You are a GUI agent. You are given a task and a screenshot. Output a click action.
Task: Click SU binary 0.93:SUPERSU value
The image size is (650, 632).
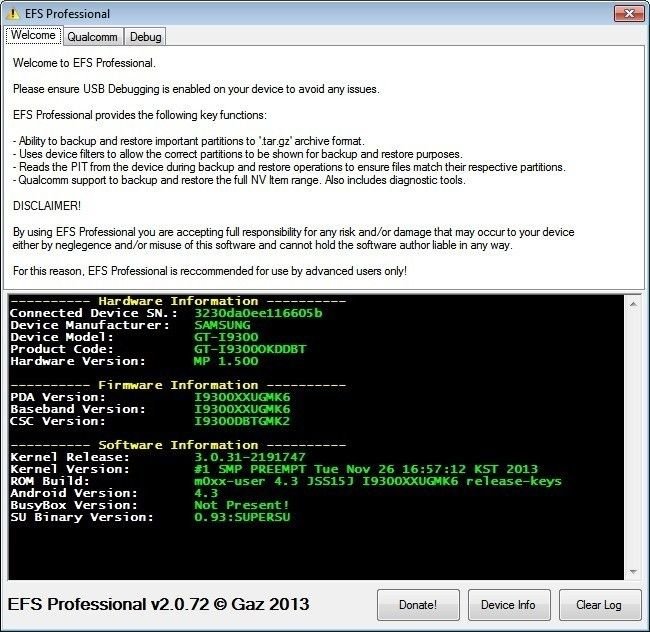(242, 517)
